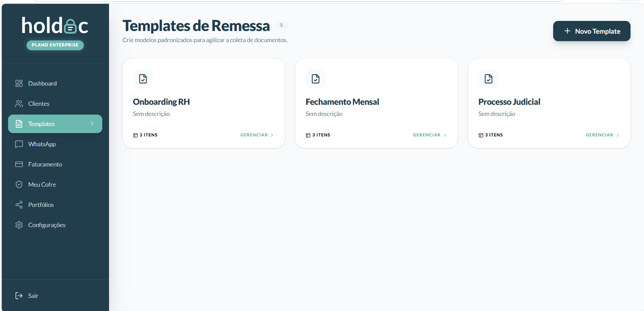The width and height of the screenshot is (644, 311).
Task: Go to Configurações
Action: click(x=55, y=225)
